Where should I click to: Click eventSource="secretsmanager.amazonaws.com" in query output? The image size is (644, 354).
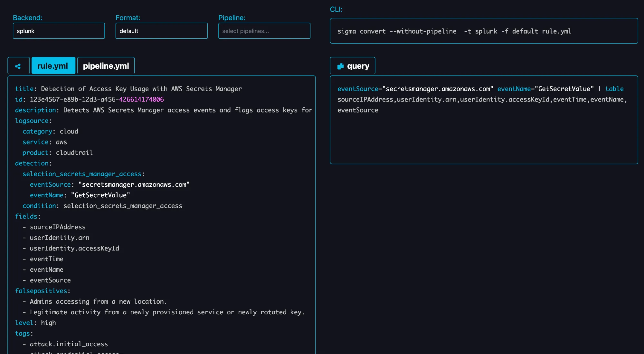tap(415, 89)
